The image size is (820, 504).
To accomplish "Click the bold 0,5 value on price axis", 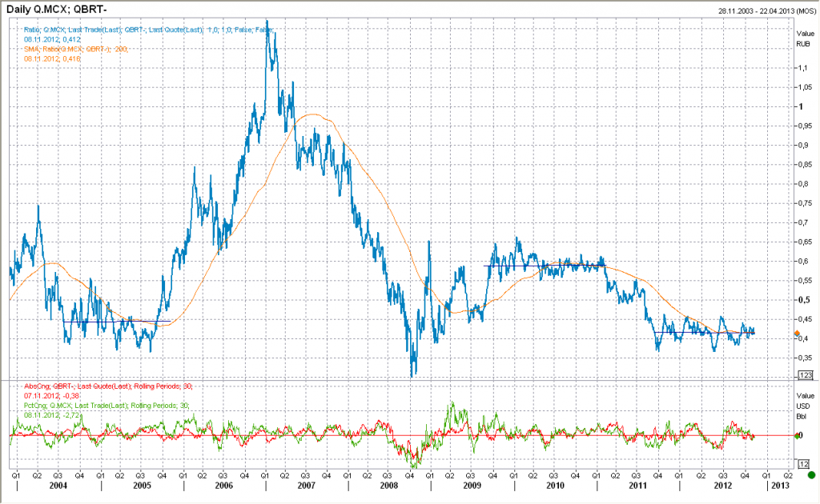I will tap(802, 299).
